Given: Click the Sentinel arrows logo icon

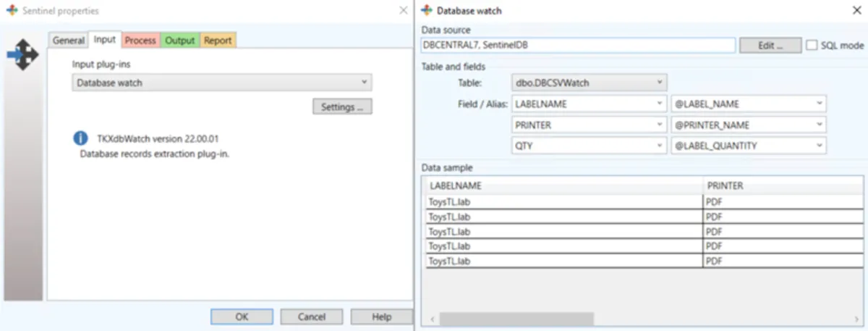Looking at the screenshot, I should coord(22,55).
